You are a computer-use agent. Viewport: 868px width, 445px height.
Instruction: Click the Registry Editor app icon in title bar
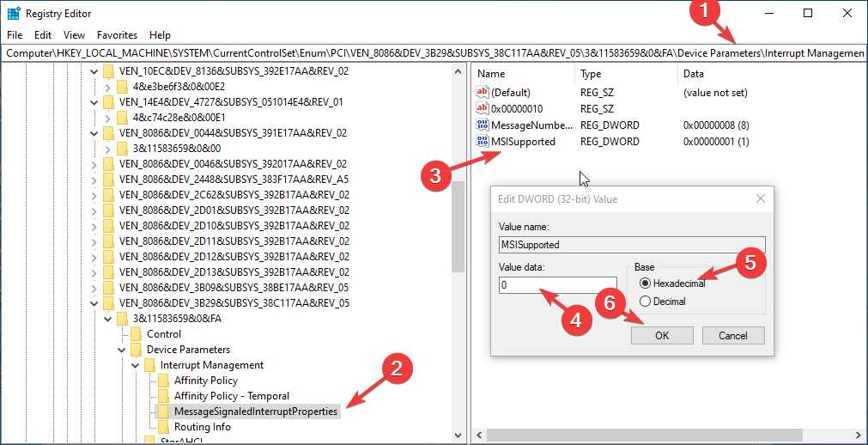(x=14, y=13)
